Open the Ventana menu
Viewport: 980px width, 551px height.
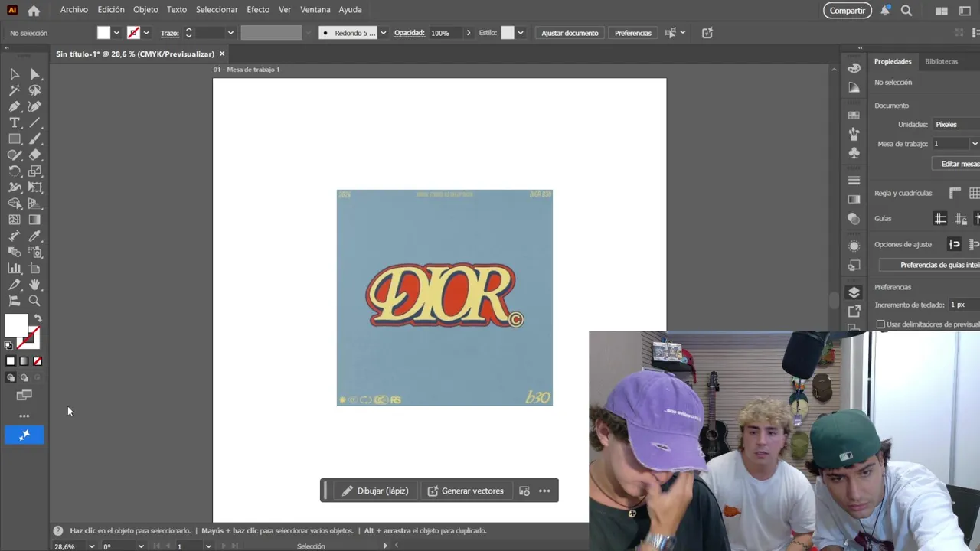click(315, 10)
